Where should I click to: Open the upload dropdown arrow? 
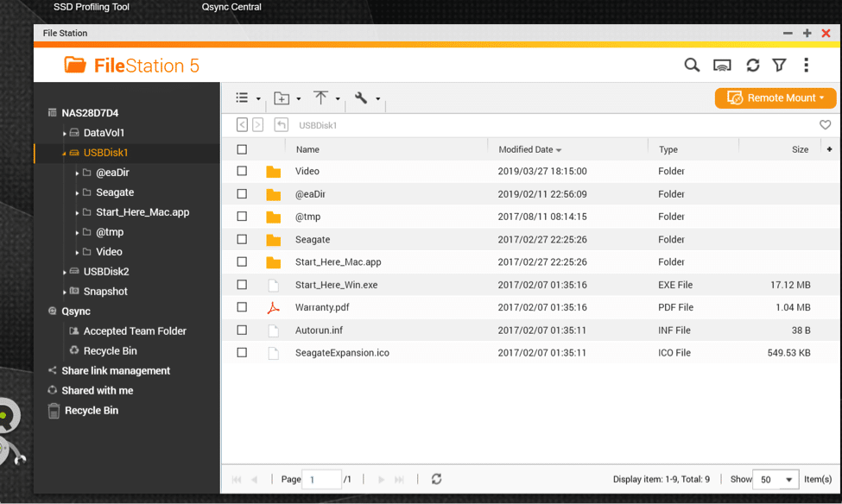point(338,98)
